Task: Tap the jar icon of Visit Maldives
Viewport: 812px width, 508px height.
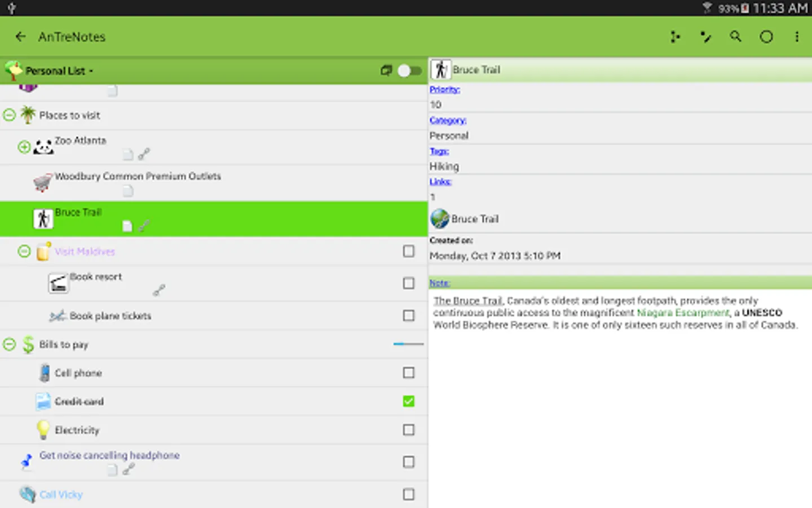Action: click(x=43, y=251)
